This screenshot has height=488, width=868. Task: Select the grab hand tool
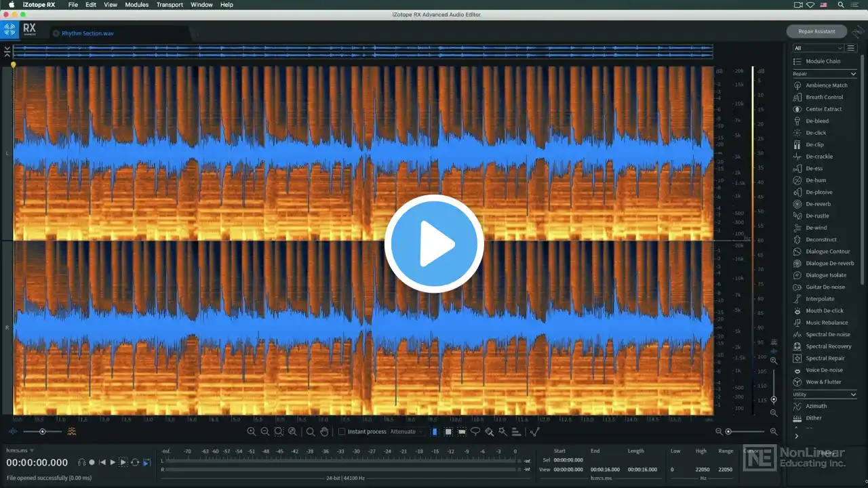[x=324, y=432]
